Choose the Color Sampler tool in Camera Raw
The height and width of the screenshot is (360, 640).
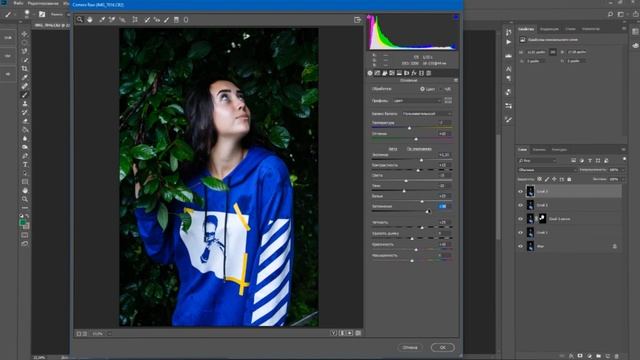click(112, 20)
